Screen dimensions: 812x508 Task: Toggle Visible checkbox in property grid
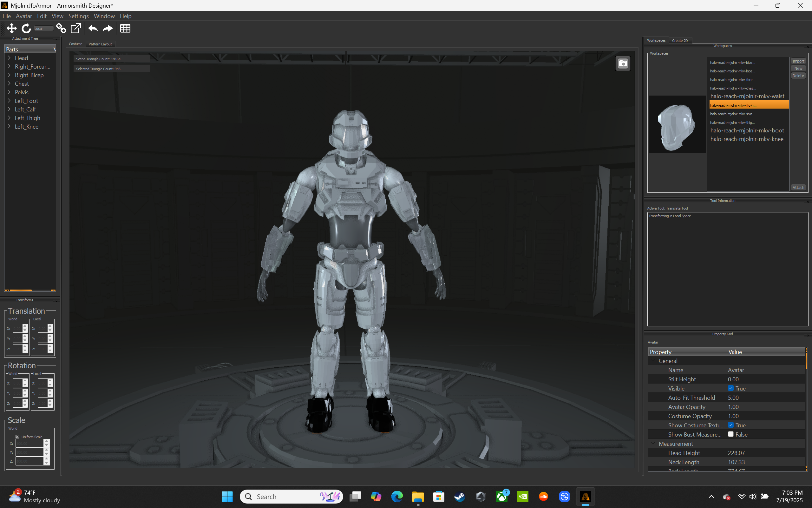pos(731,388)
